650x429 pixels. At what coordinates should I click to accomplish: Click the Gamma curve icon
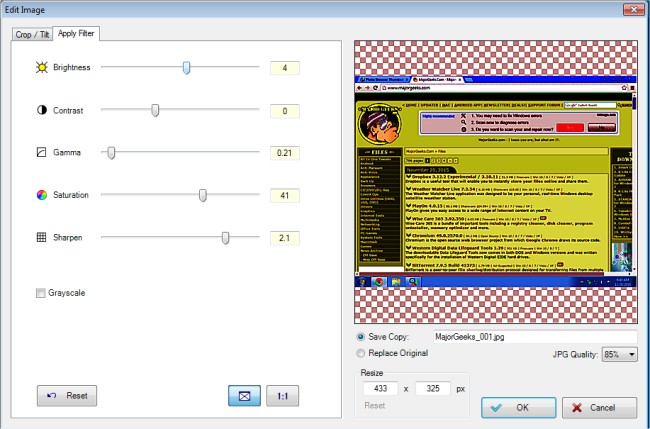pyautogui.click(x=41, y=152)
